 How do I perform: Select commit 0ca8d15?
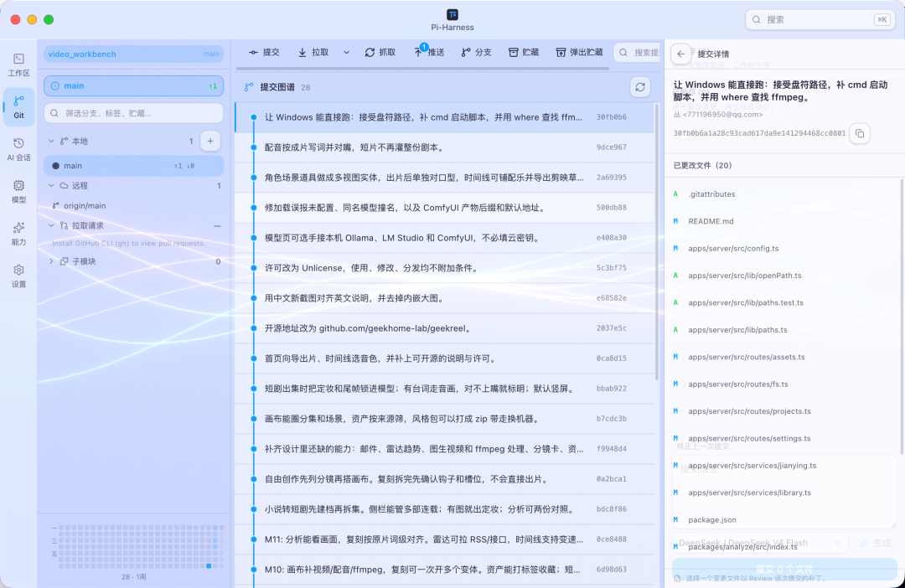tap(444, 358)
